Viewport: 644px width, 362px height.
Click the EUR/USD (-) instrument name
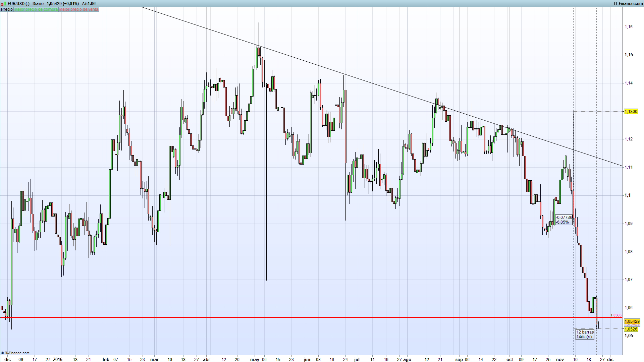point(18,4)
